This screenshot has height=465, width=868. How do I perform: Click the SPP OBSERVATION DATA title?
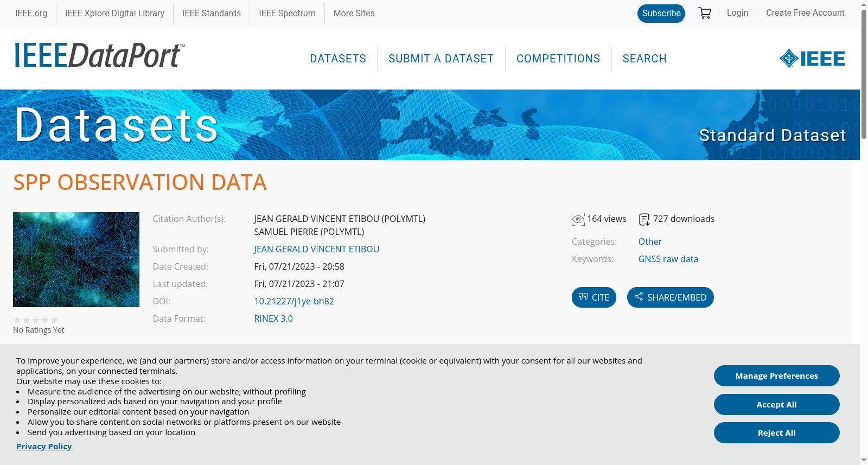pos(140,182)
